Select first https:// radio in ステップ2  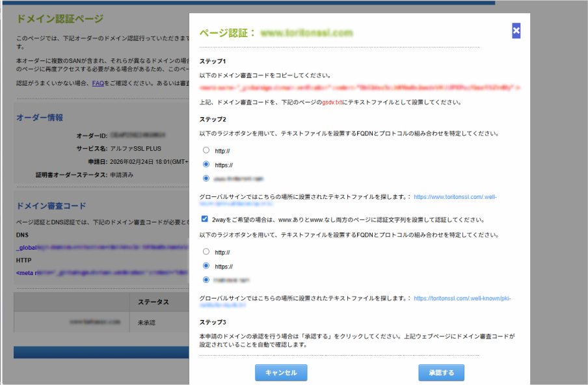click(206, 165)
